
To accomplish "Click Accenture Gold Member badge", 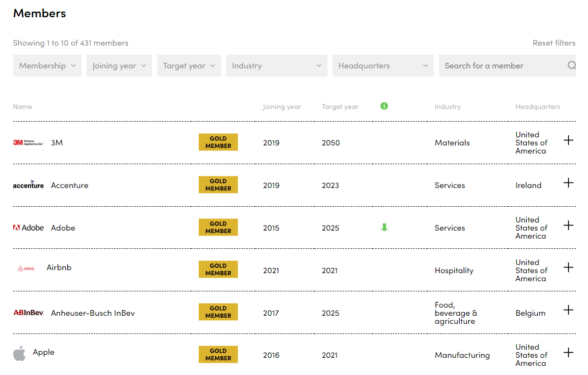I will 218,184.
